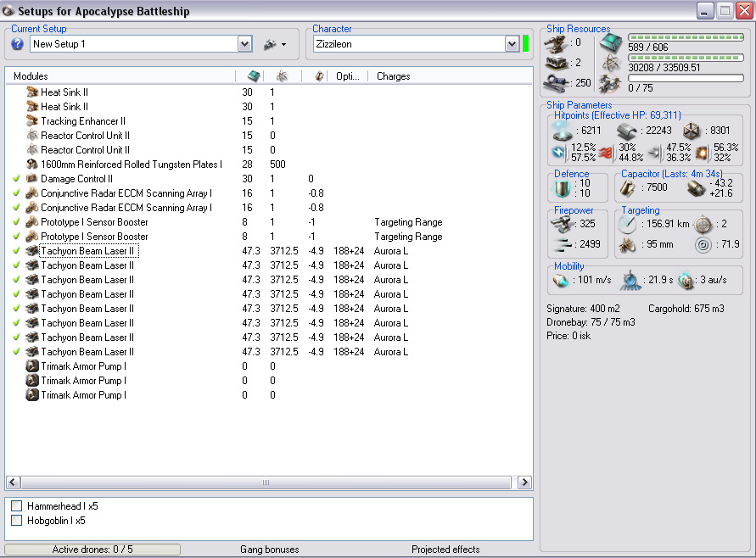Click the Modules column header
Viewport: 756px width, 558px height.
[31, 76]
